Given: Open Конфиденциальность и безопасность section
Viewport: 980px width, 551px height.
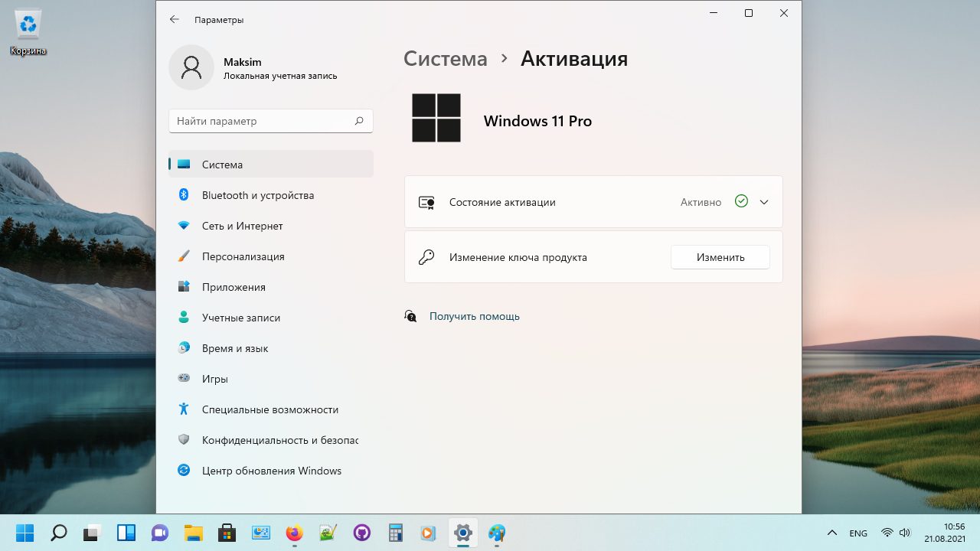Looking at the screenshot, I should point(271,440).
